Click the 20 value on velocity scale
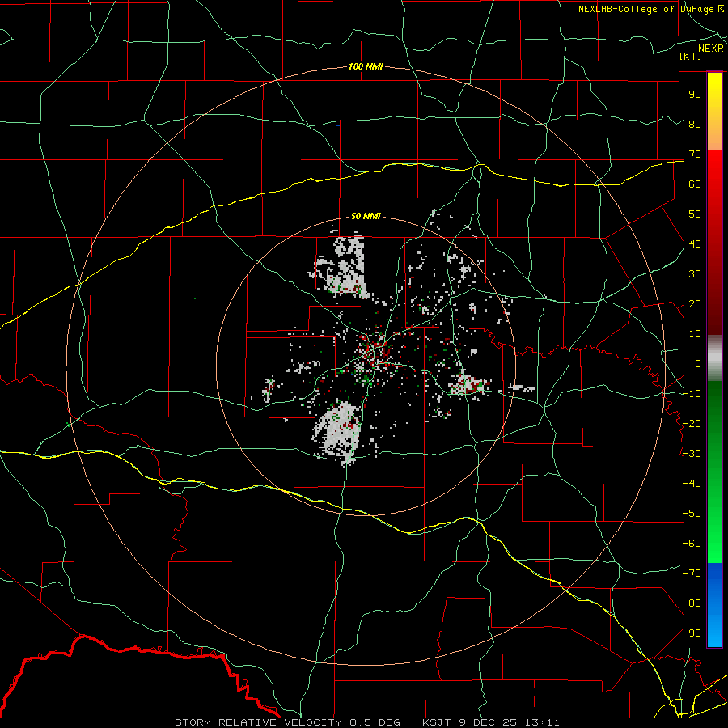 click(x=695, y=303)
